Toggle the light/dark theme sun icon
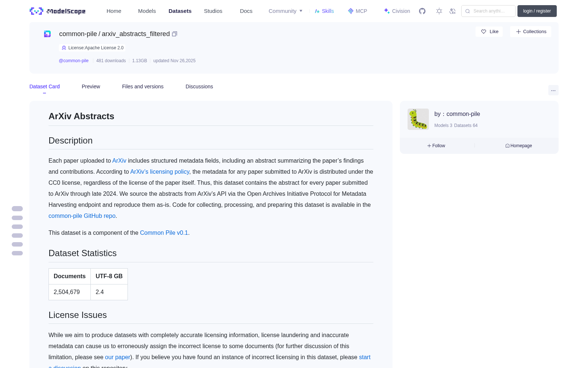 click(x=439, y=11)
